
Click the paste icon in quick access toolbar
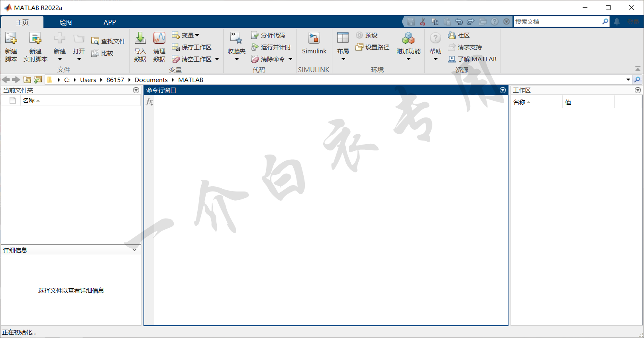(447, 21)
